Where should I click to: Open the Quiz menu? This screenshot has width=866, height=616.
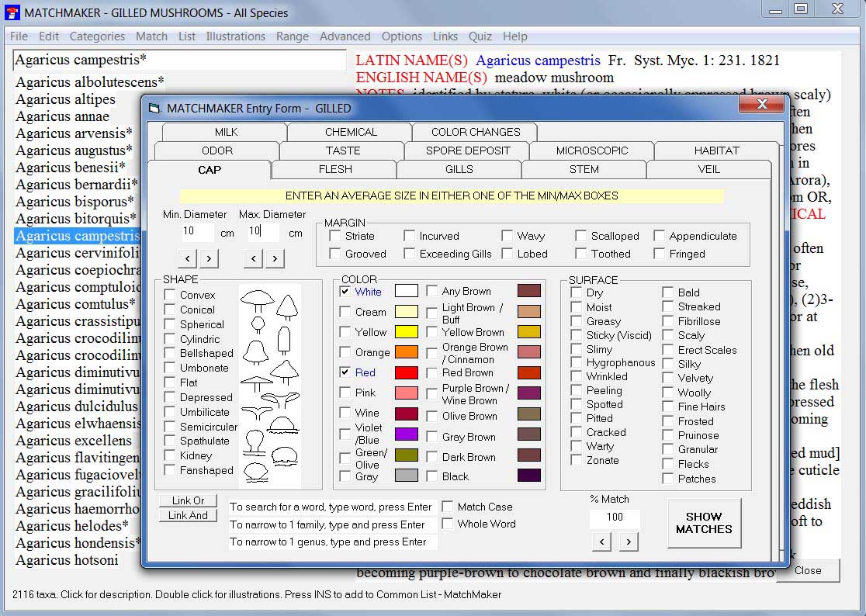tap(480, 36)
